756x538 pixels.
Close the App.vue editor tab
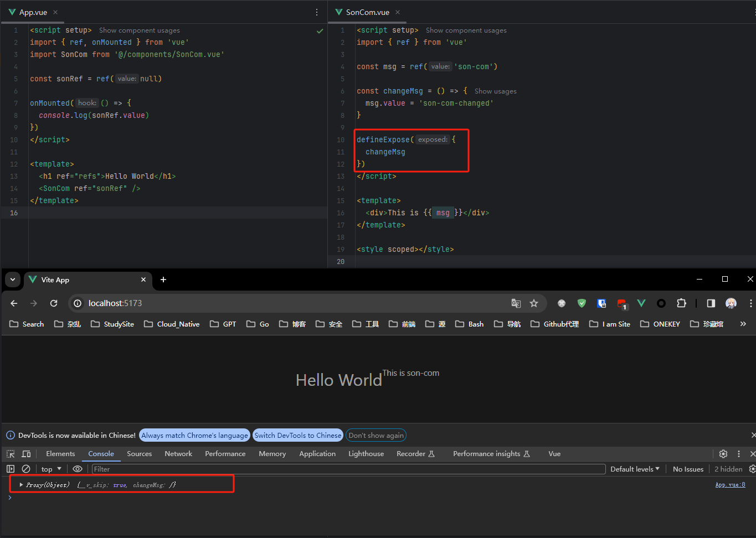coord(55,12)
